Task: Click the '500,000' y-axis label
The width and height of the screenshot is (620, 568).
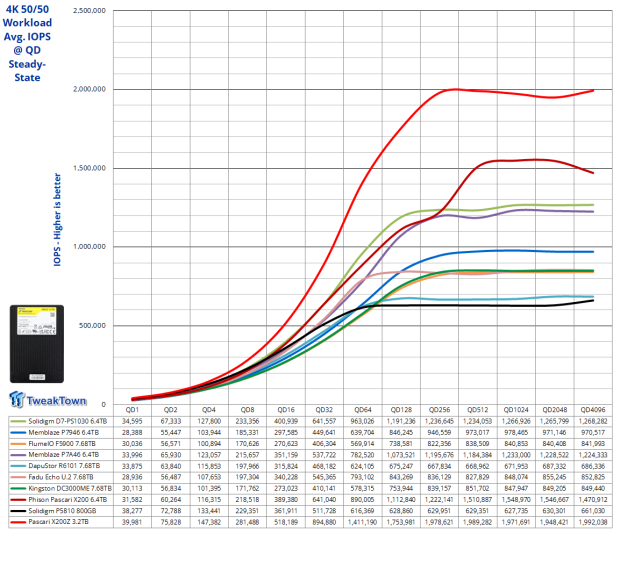Action: (92, 326)
